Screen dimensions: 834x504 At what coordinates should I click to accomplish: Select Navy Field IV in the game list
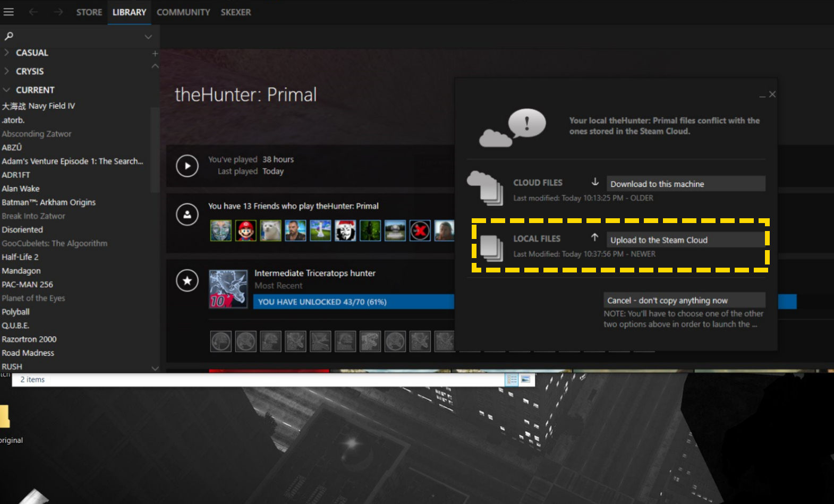point(38,106)
